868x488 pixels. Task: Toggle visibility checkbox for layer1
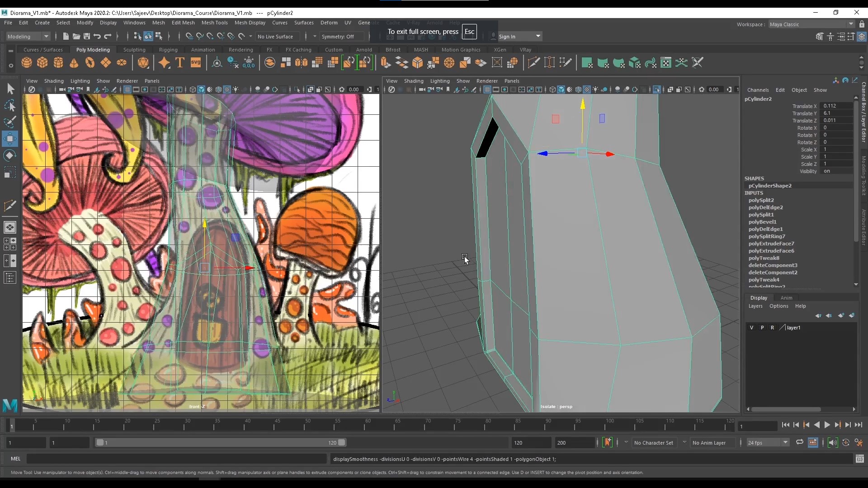coord(751,328)
